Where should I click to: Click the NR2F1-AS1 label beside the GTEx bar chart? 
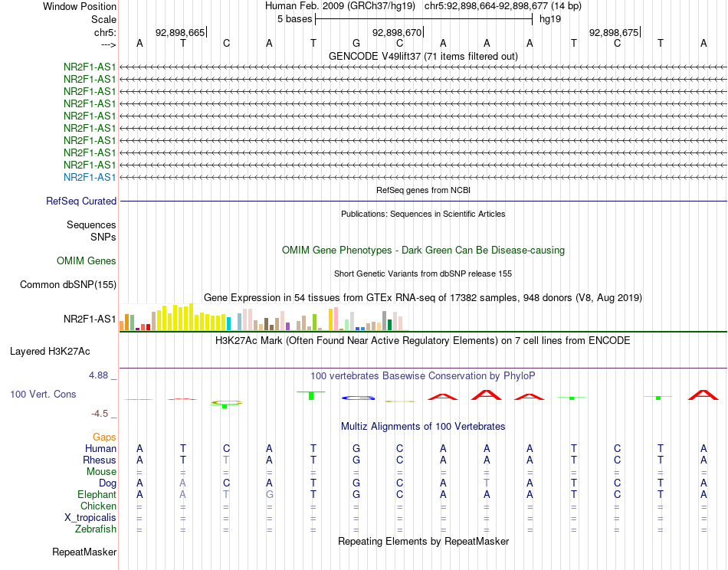point(90,319)
